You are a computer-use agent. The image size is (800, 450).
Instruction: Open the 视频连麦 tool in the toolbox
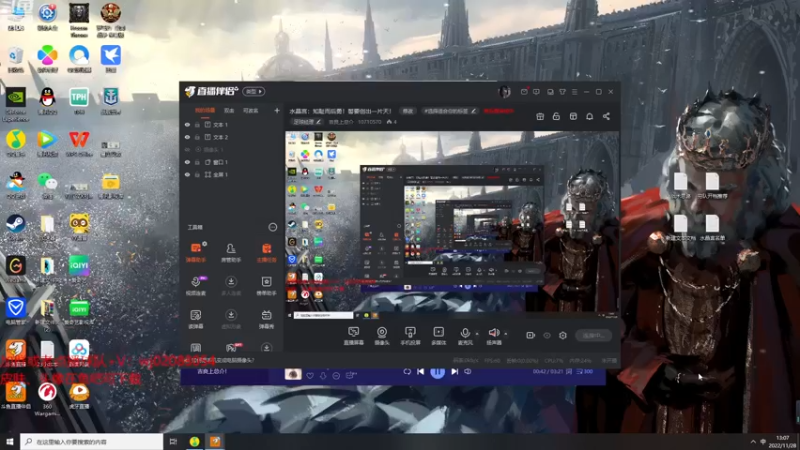(x=195, y=286)
